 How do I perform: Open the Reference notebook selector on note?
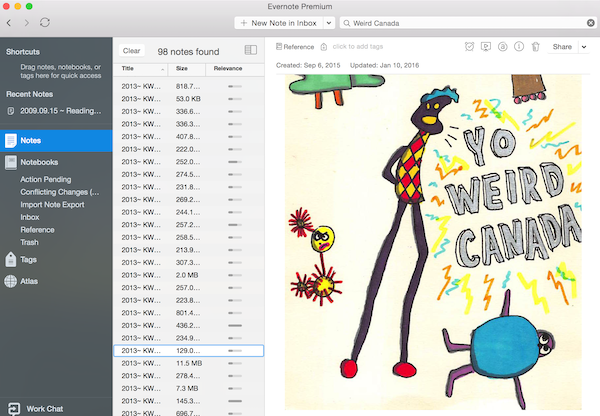pyautogui.click(x=295, y=47)
